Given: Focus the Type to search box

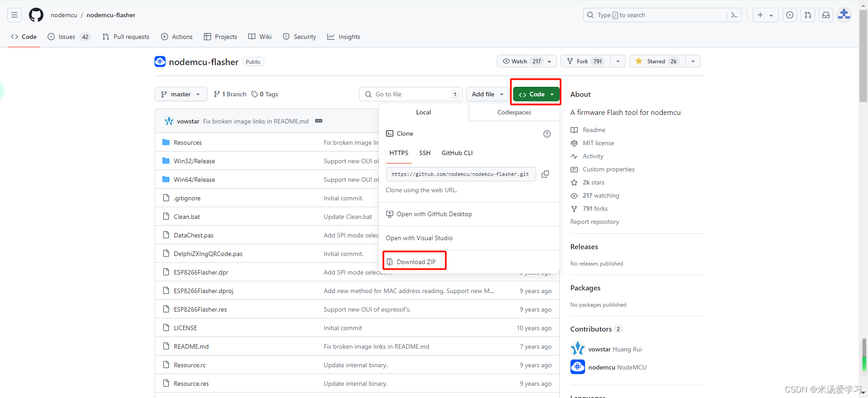Looking at the screenshot, I should point(662,15).
